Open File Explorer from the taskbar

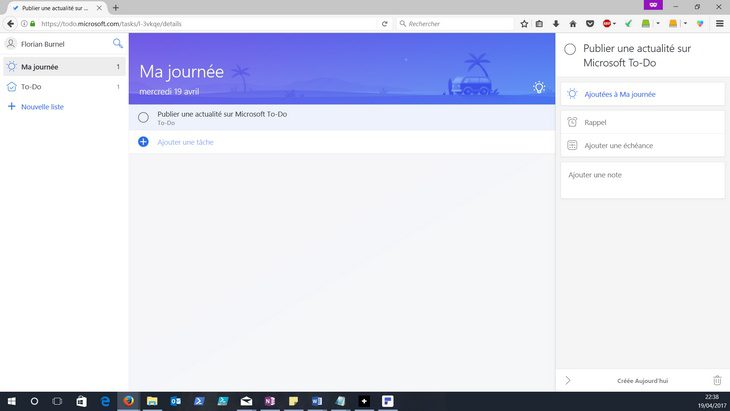(x=152, y=401)
